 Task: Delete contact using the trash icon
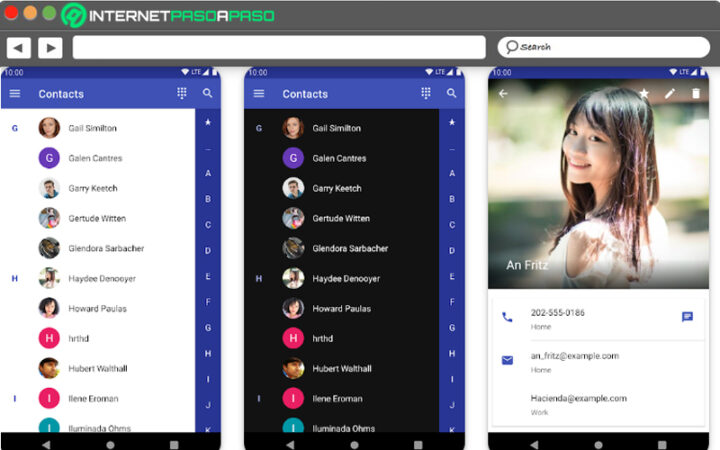[x=696, y=93]
